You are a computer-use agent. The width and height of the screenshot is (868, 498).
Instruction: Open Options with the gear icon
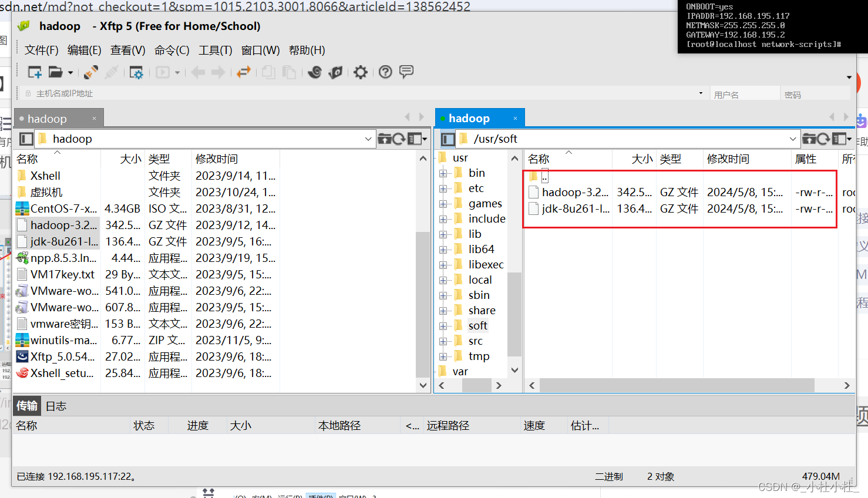361,72
